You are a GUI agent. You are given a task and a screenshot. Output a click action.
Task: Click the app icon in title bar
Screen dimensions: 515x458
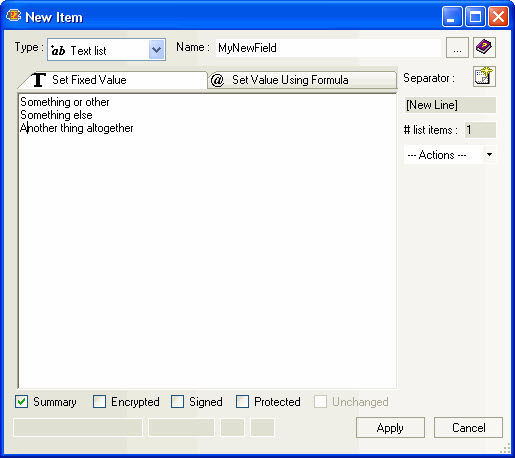click(13, 16)
